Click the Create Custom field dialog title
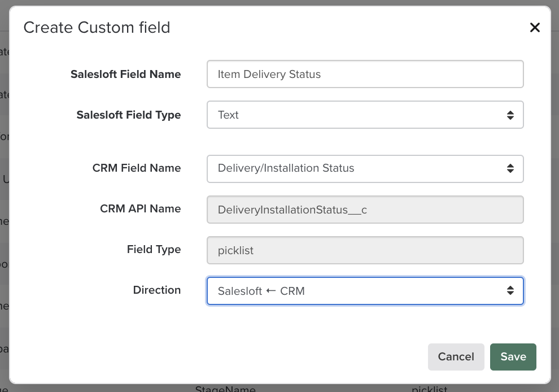This screenshot has width=559, height=392. [97, 27]
